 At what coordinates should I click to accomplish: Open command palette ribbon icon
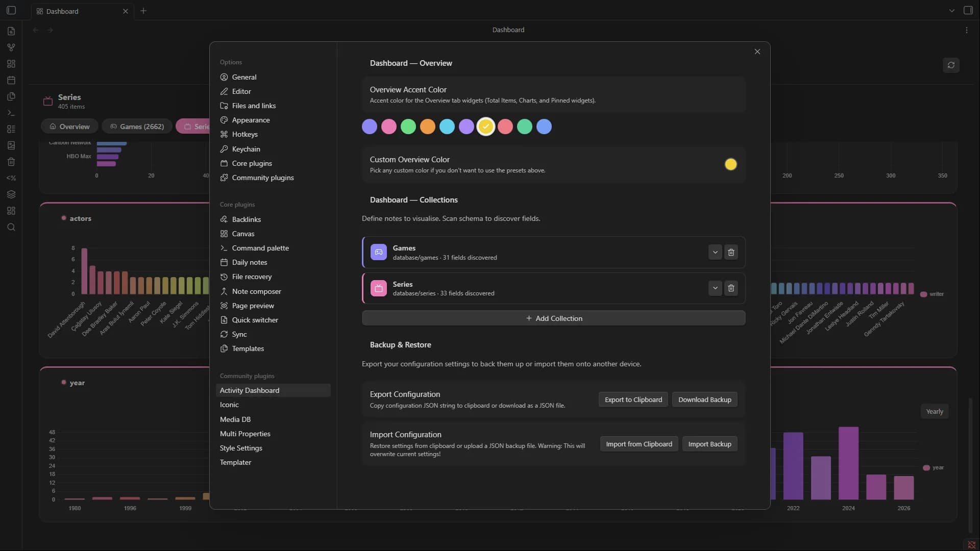click(x=11, y=113)
